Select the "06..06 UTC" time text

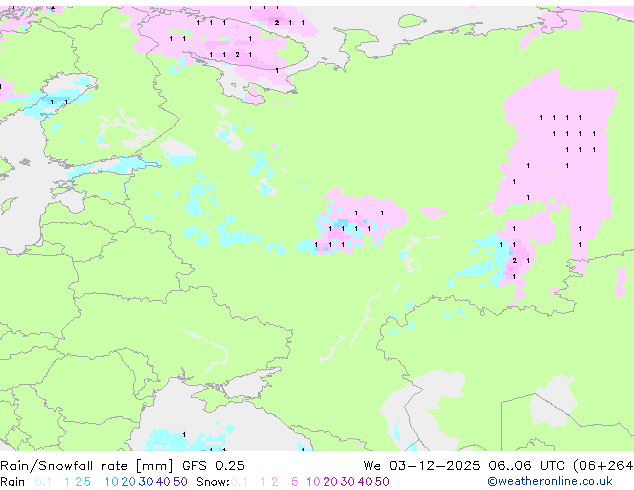coord(526,466)
